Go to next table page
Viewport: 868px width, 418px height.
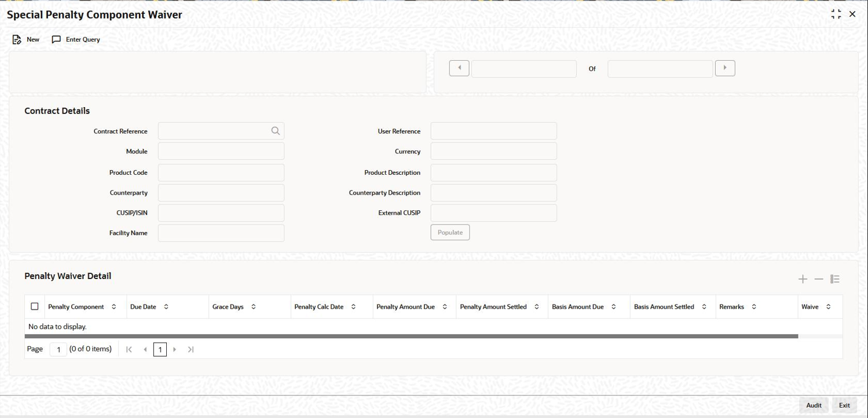pyautogui.click(x=175, y=349)
